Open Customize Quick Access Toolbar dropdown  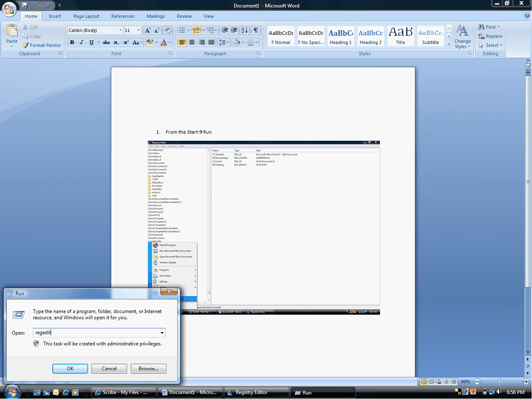point(59,5)
